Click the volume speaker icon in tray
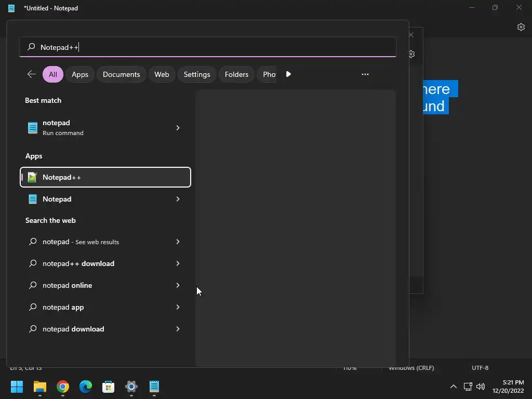The width and height of the screenshot is (532, 399). click(481, 387)
